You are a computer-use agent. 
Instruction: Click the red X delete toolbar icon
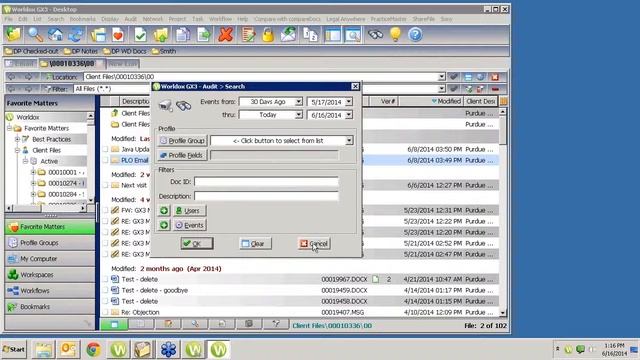pos(225,35)
